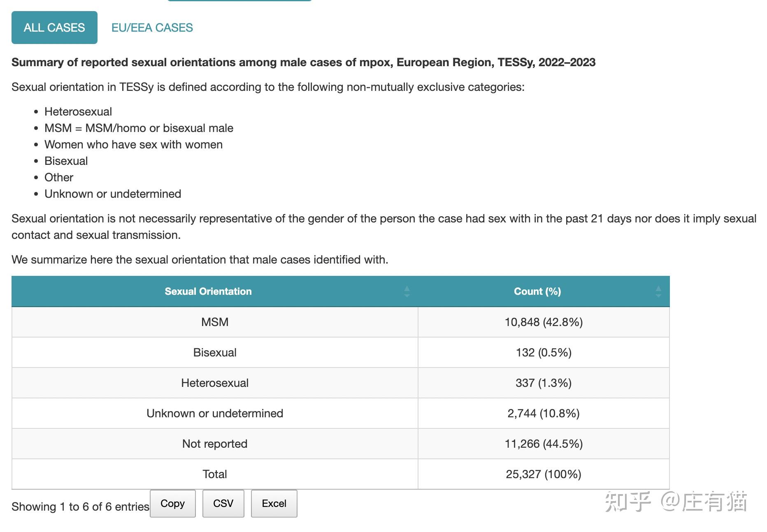The height and width of the screenshot is (532, 767).
Task: Select the Unknown or undetermined table cell
Action: pyautogui.click(x=215, y=413)
